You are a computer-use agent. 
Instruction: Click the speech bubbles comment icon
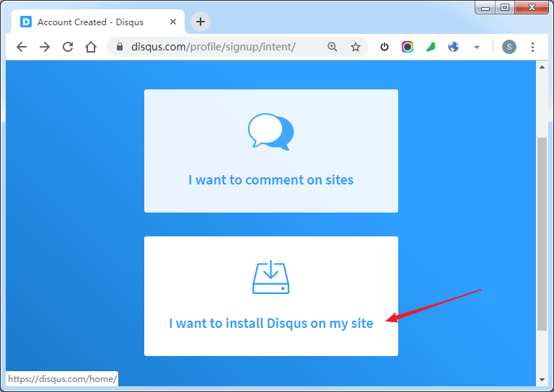(x=271, y=132)
